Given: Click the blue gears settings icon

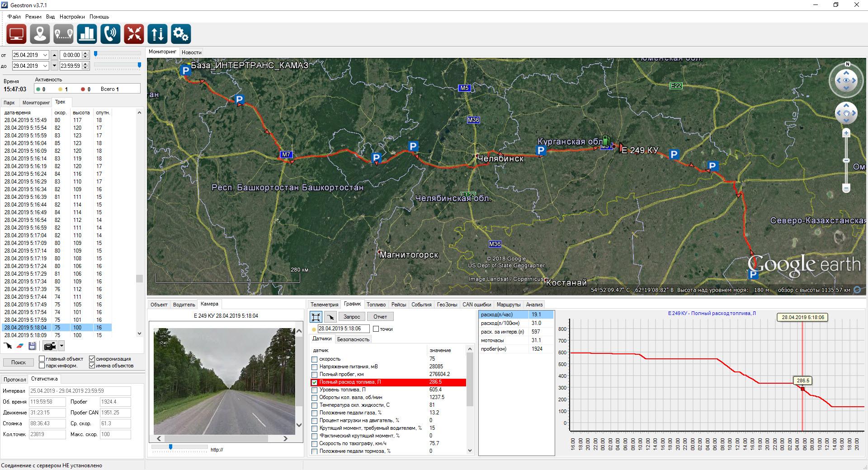Looking at the screenshot, I should (x=181, y=34).
